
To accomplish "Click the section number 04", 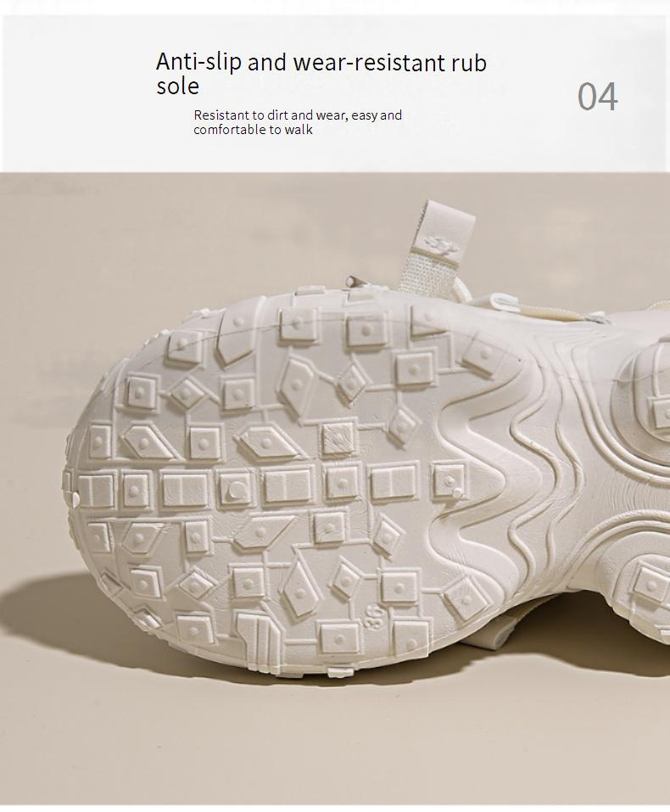I will 598,97.
